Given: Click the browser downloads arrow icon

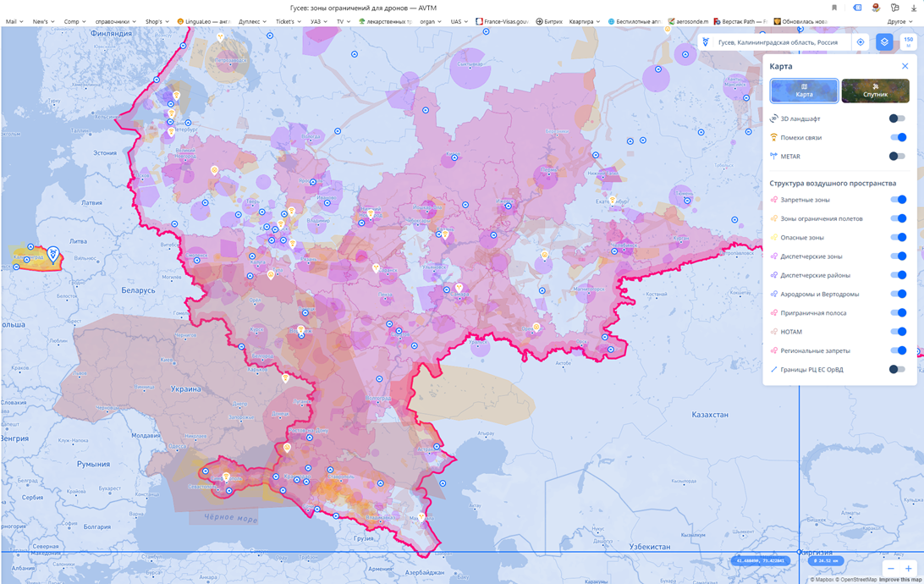Looking at the screenshot, I should point(913,8).
